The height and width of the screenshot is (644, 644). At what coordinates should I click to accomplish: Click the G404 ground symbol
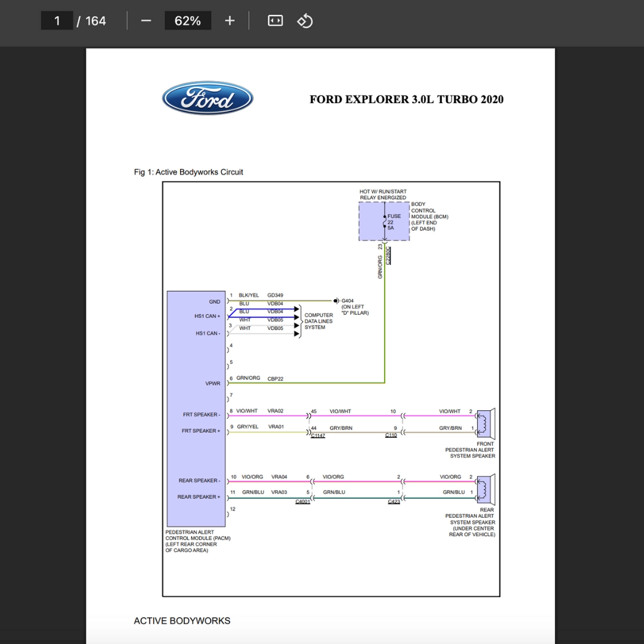[336, 301]
